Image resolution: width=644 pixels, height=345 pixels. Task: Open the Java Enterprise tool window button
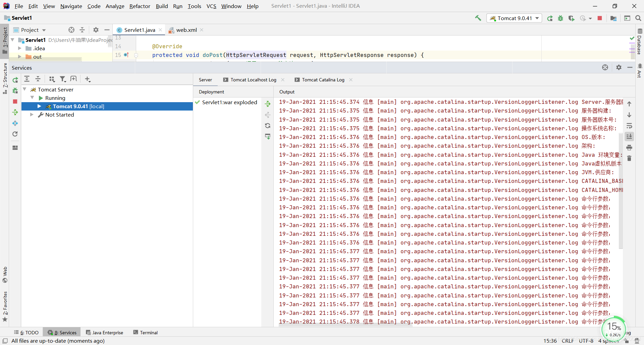click(104, 332)
